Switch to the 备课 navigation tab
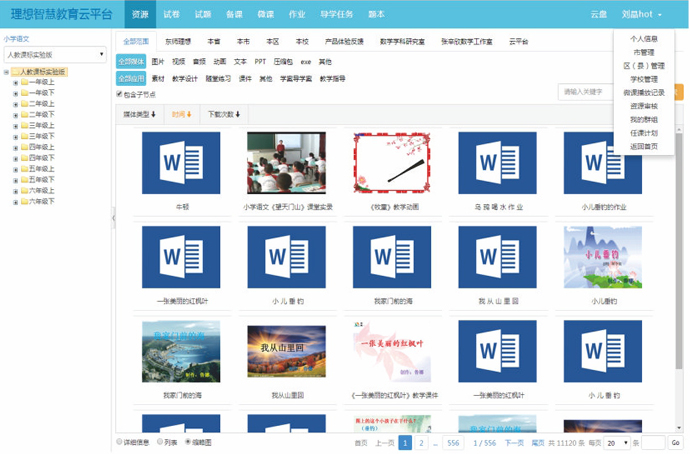This screenshot has width=690, height=454. 234,14
